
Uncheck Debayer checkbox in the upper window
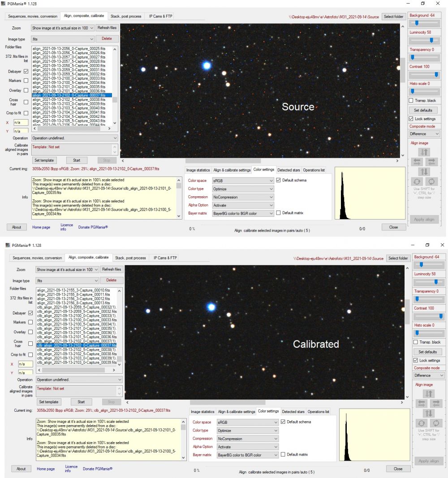click(26, 71)
